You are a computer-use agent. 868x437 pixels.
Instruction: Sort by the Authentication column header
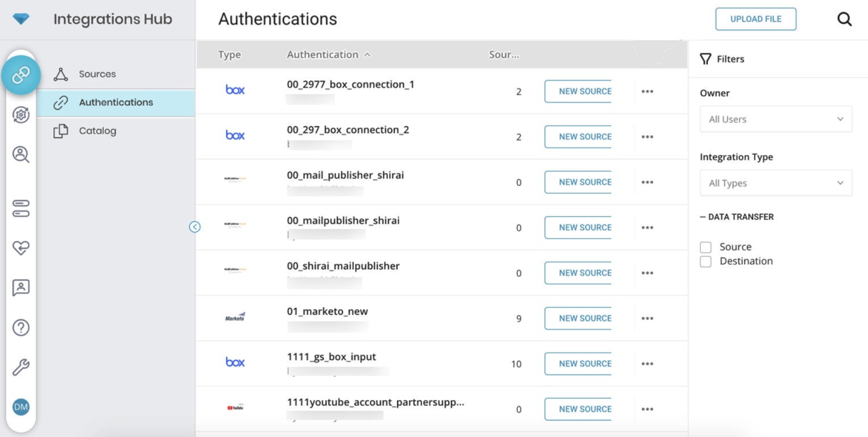click(x=323, y=55)
